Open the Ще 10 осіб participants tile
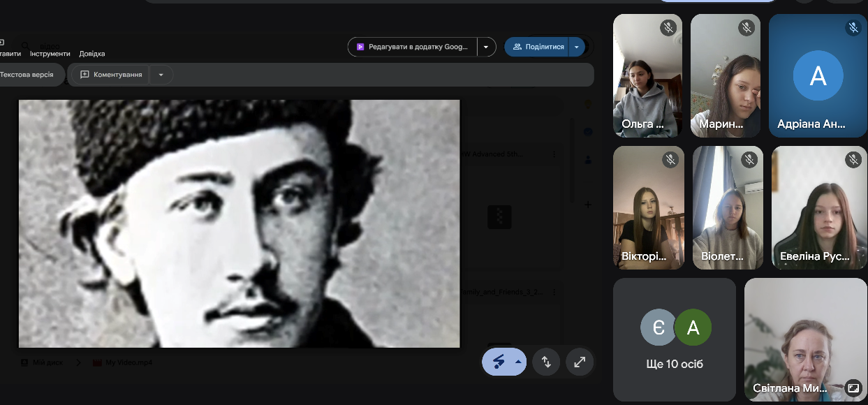 (x=675, y=339)
